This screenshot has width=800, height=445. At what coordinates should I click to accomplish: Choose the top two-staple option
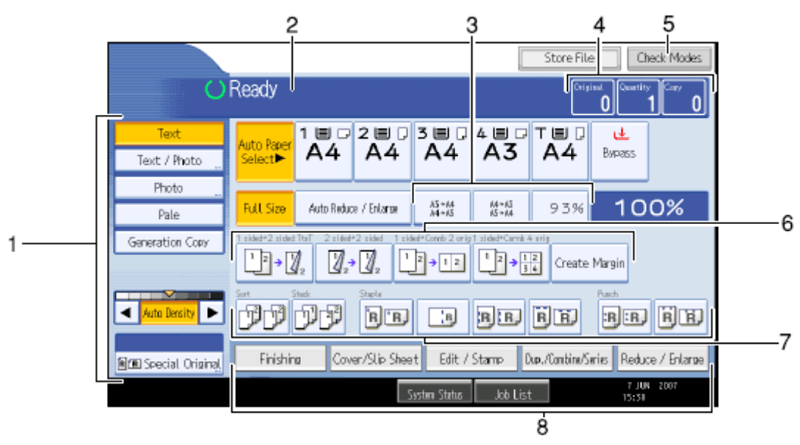(555, 317)
